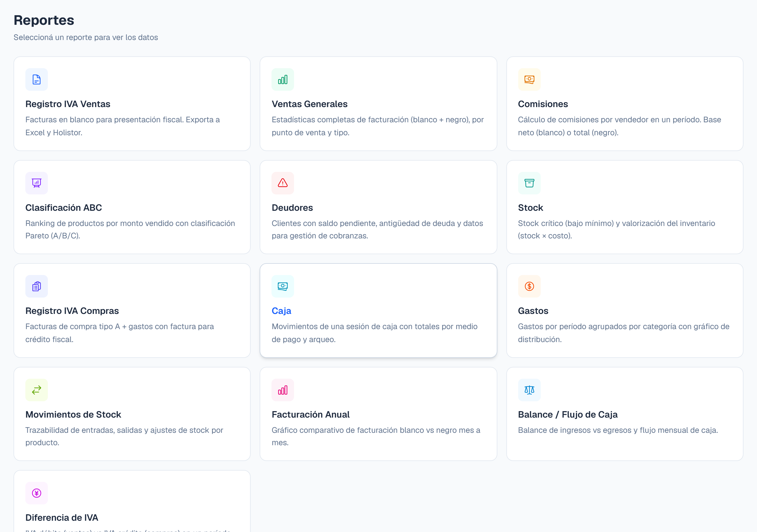Viewport: 757px width, 532px height.
Task: Click the blue scales icon for Balance
Action: [x=529, y=390]
